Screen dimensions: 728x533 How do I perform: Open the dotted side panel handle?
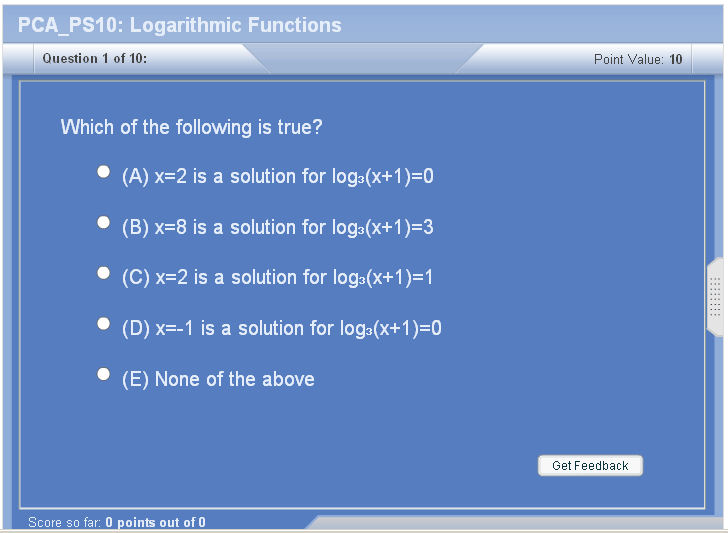pos(715,297)
